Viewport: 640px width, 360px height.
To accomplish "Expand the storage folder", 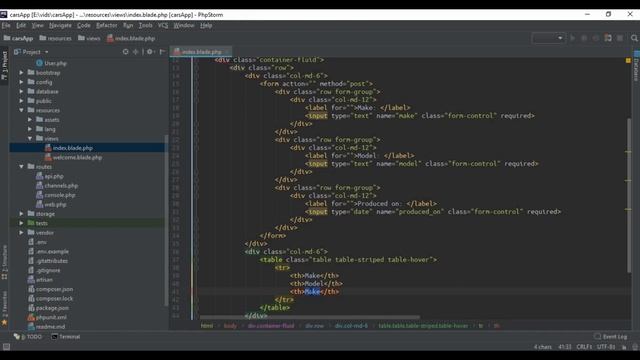I will (x=22, y=213).
